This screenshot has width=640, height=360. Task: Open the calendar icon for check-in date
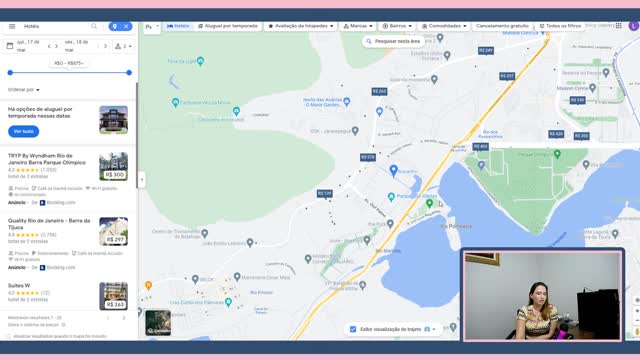click(x=10, y=46)
